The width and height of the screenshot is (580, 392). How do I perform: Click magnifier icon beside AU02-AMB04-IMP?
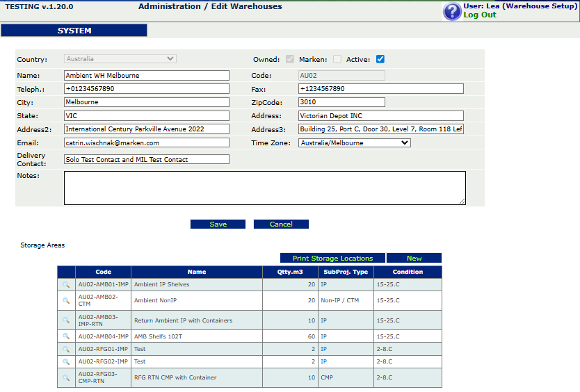point(66,336)
